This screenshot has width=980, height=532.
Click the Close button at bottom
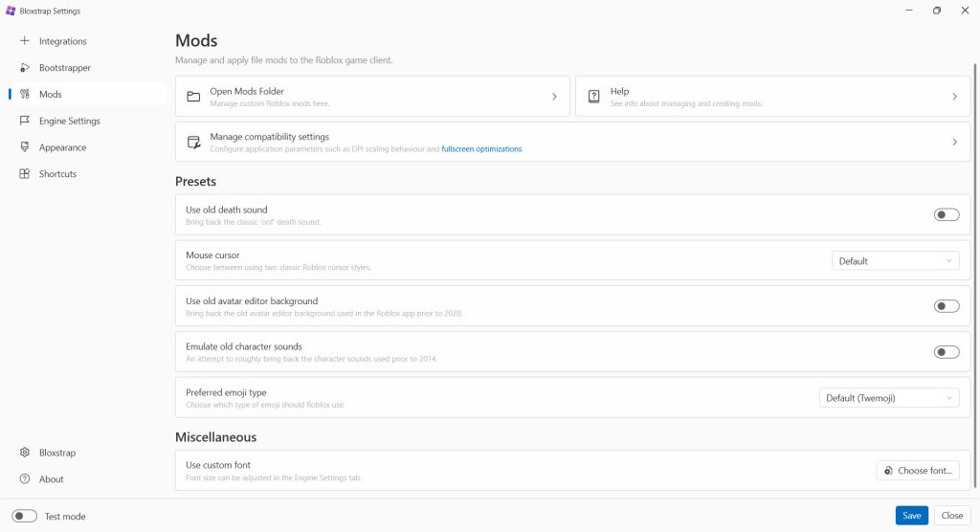(952, 515)
